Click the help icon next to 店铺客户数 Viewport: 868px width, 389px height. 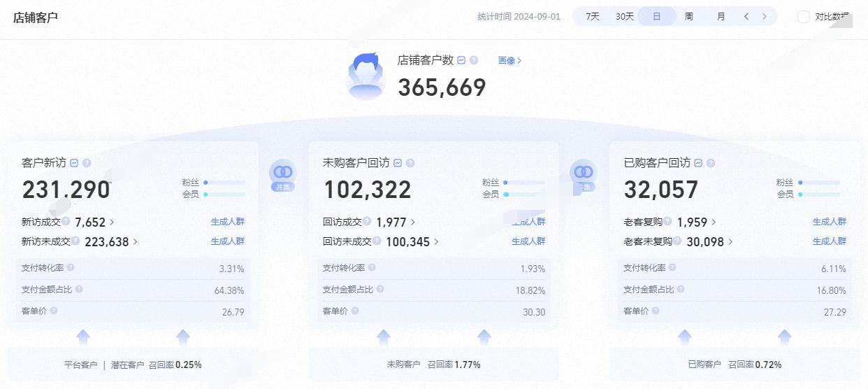pyautogui.click(x=474, y=60)
